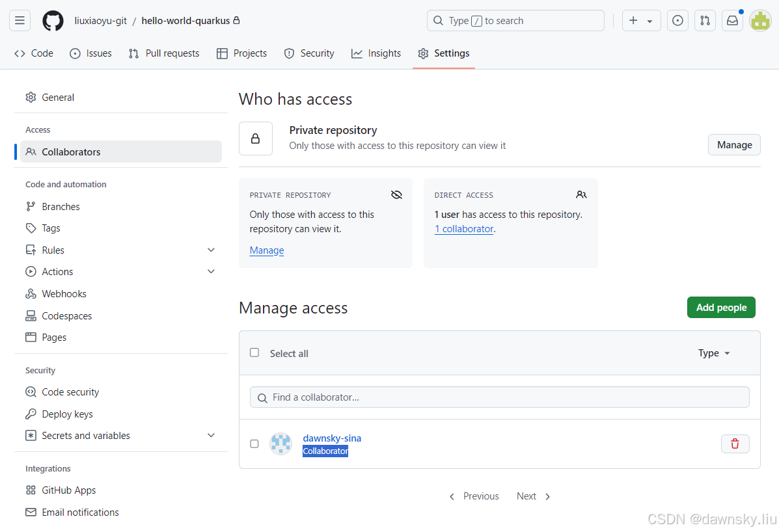Switch to the Security tab
The height and width of the screenshot is (532, 779).
pyautogui.click(x=309, y=53)
